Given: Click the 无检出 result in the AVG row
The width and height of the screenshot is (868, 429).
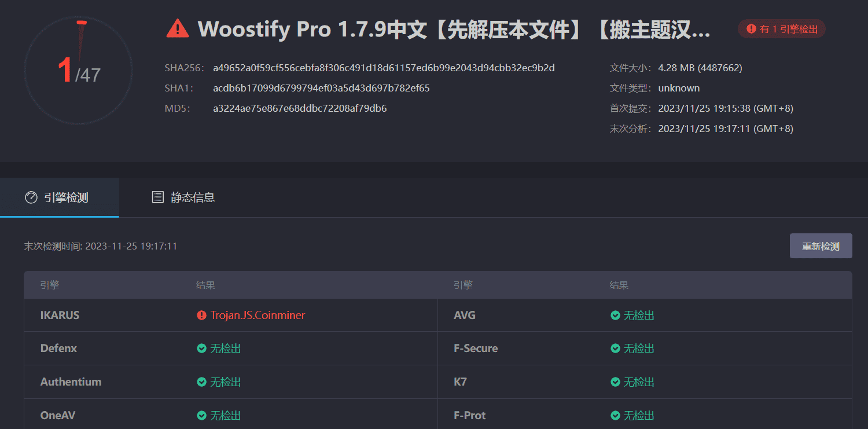Looking at the screenshot, I should [x=639, y=316].
